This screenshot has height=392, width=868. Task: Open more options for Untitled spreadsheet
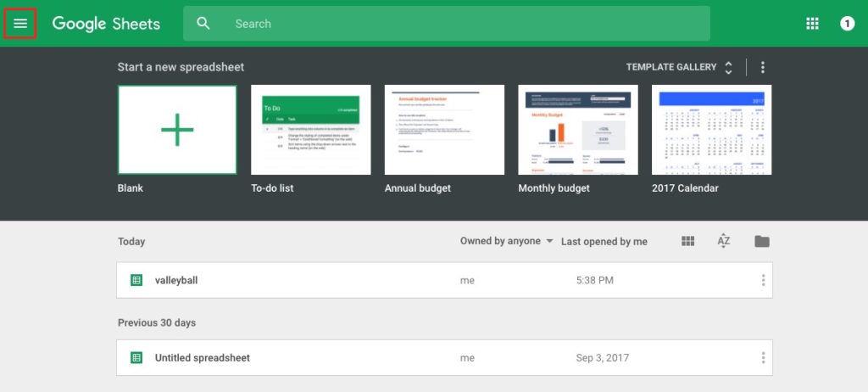click(x=763, y=357)
